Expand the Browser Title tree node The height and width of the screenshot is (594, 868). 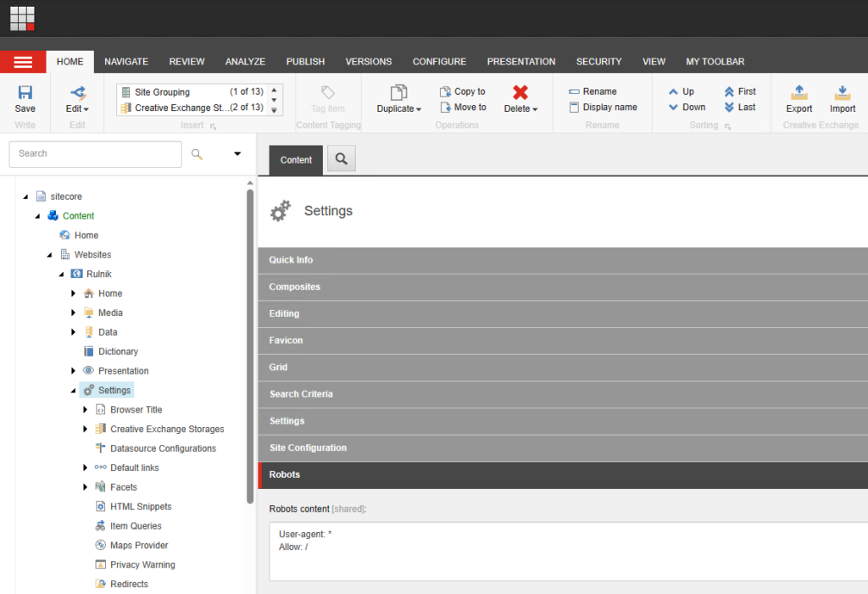tap(86, 410)
